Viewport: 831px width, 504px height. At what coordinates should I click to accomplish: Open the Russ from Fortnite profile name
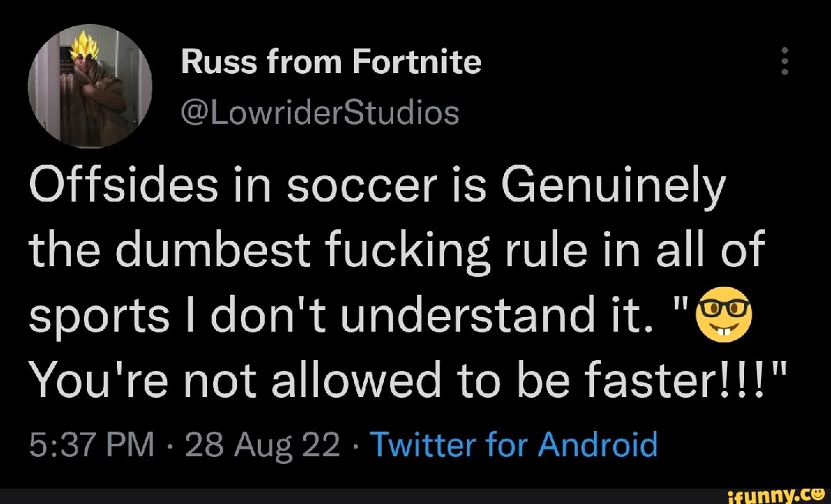331,62
